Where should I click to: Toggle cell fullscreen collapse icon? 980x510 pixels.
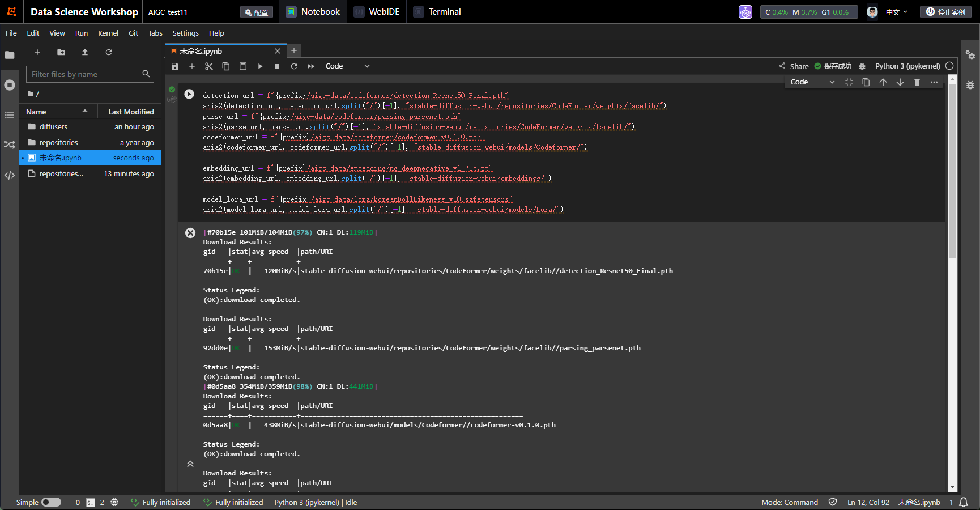(x=849, y=82)
